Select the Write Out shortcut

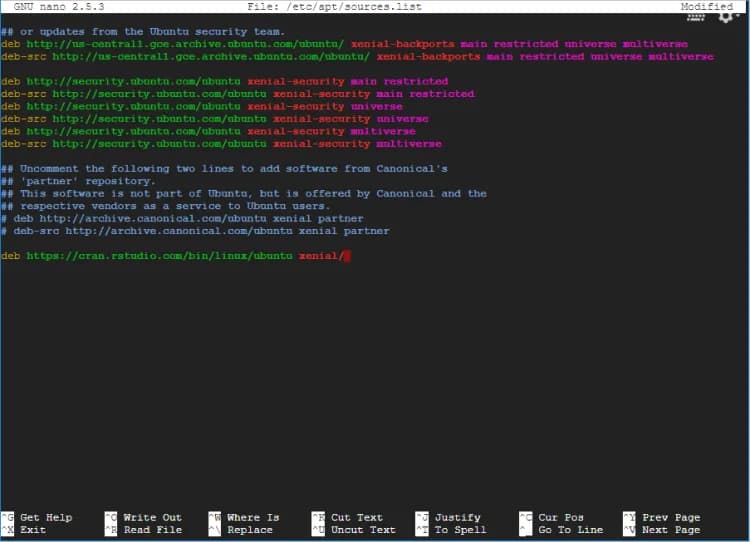152,517
